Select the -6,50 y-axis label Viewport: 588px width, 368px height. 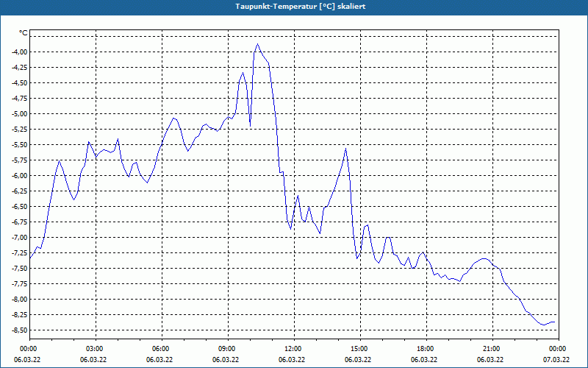pos(20,207)
